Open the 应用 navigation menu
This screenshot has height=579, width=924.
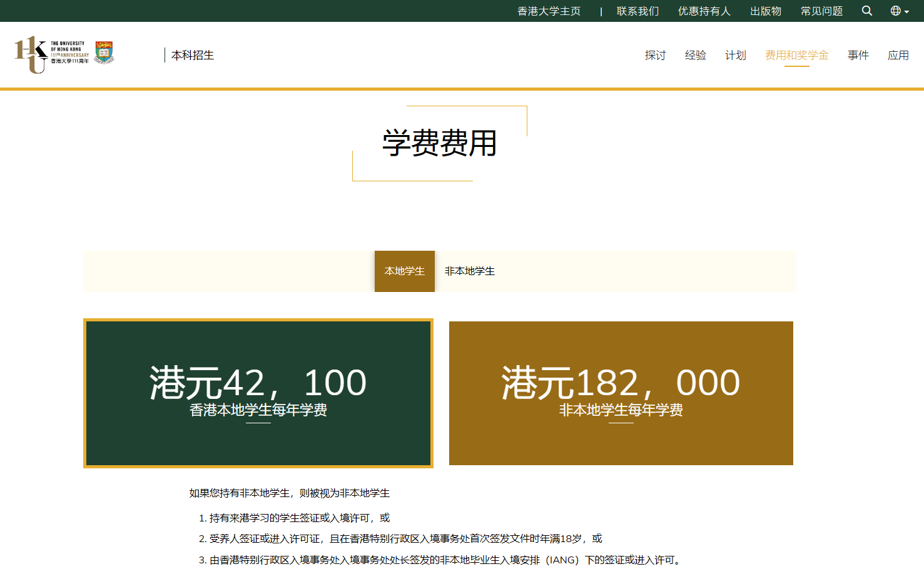[x=898, y=55]
